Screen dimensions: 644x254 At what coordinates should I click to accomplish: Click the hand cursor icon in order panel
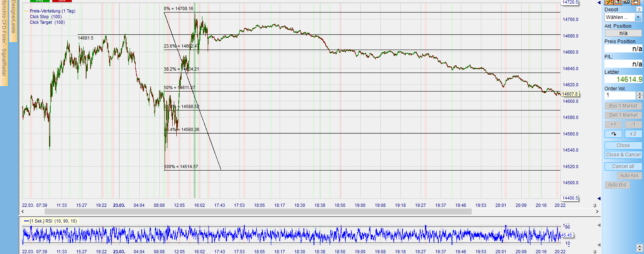coord(636,2)
